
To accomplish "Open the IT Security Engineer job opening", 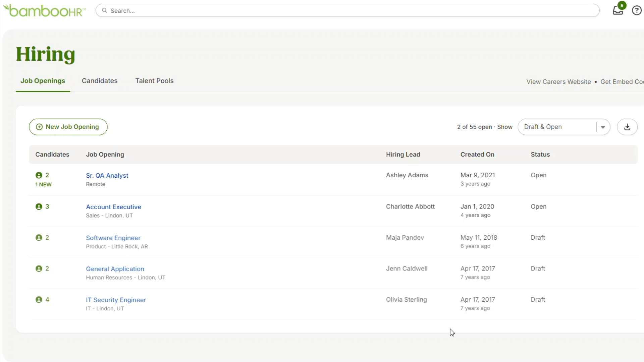I will click(116, 300).
